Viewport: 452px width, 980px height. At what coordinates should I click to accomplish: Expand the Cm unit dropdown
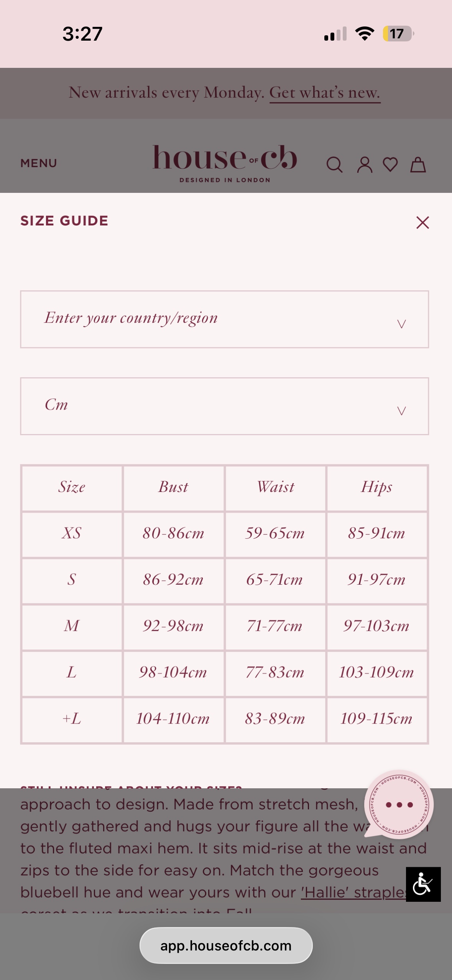coord(225,406)
